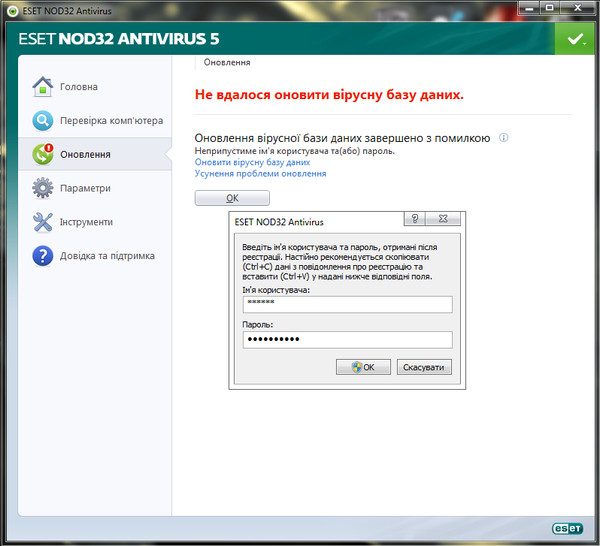The image size is (600, 546).
Task: Click the ESET logo badge at bottom
Action: 568,529
